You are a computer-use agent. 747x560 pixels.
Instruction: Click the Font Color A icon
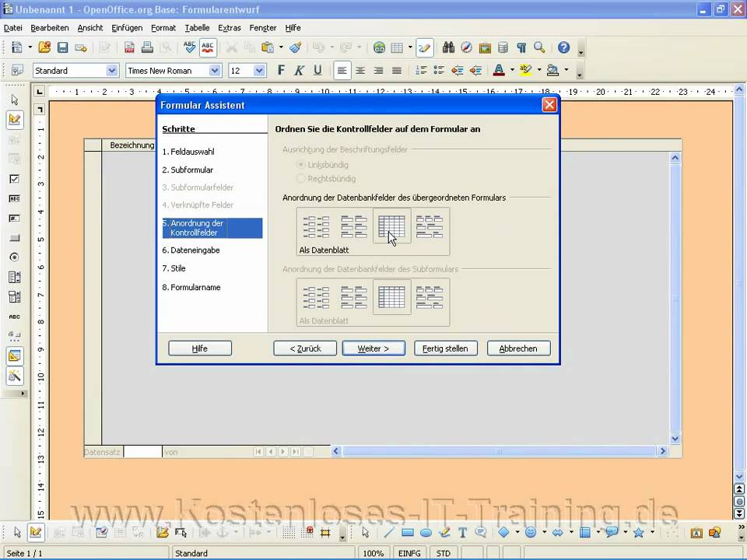(x=499, y=71)
